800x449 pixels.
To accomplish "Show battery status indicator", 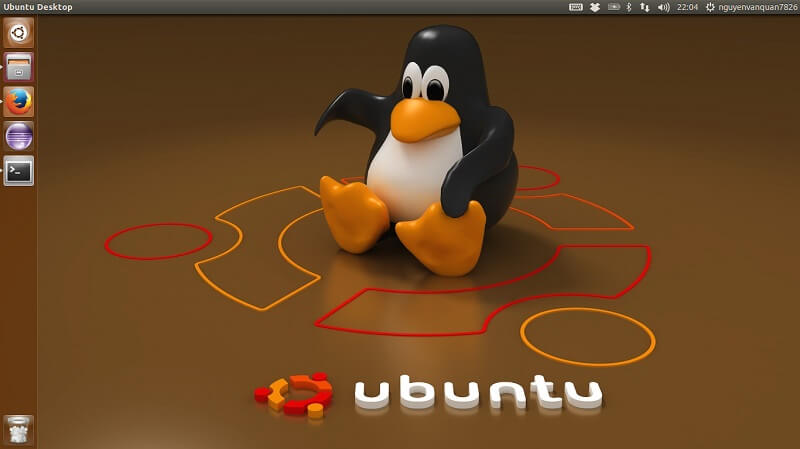I will pyautogui.click(x=613, y=7).
